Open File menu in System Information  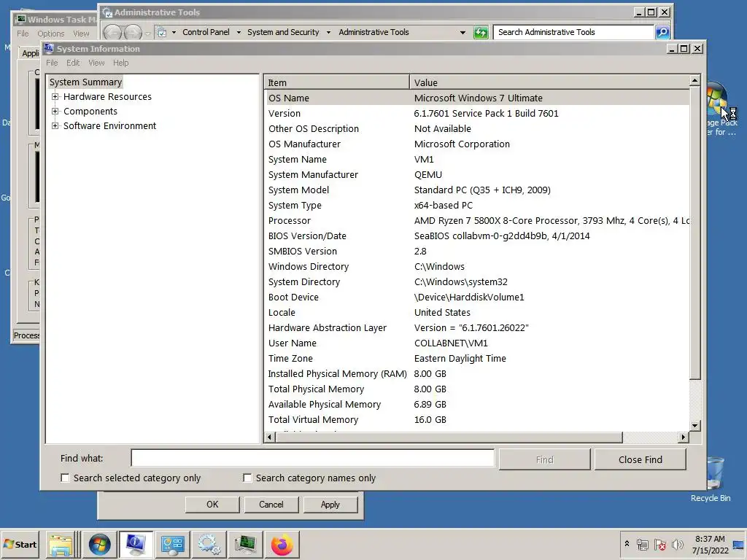52,63
